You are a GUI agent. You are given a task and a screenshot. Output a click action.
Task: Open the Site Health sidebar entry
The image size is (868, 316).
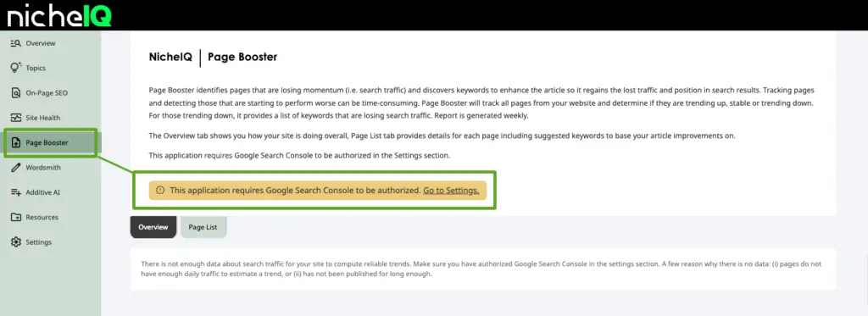click(42, 118)
